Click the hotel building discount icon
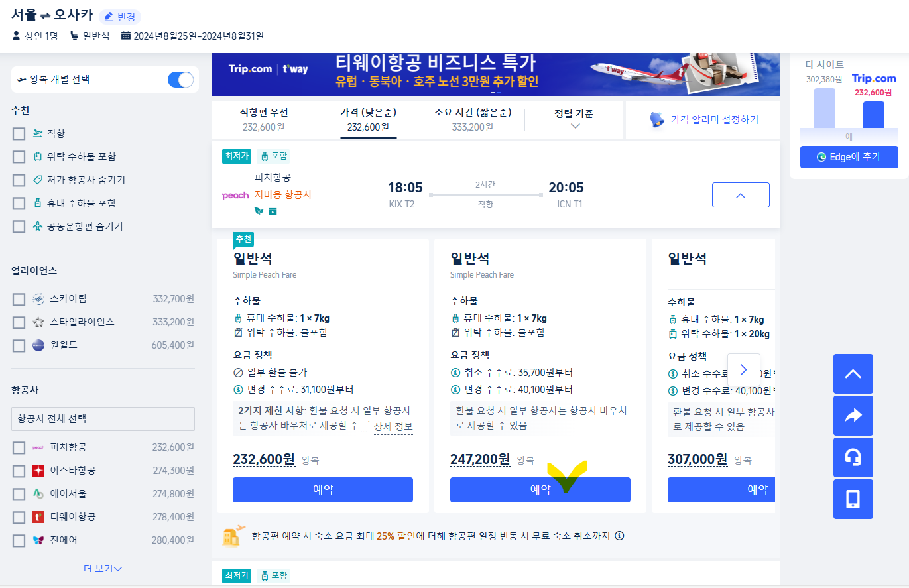Viewport: 909px width, 588px height. [233, 535]
